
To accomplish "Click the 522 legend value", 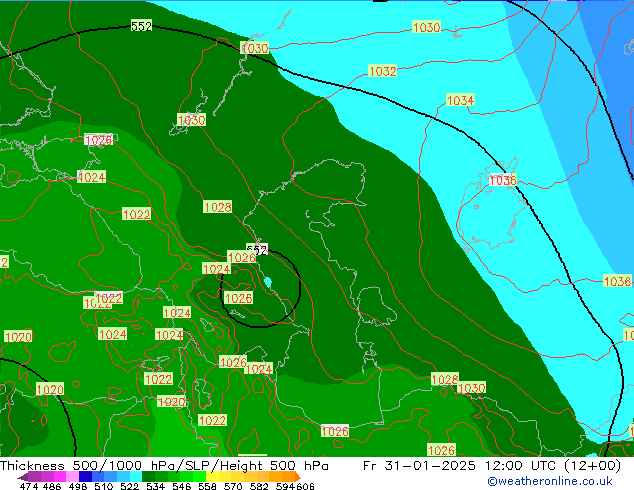I will (x=129, y=486).
